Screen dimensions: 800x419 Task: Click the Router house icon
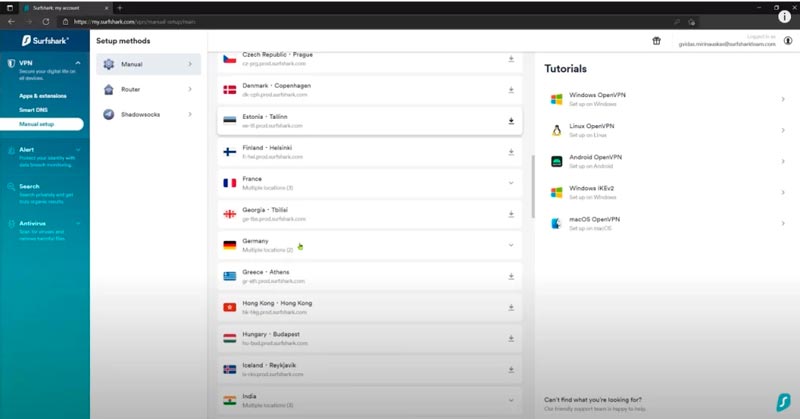click(109, 89)
